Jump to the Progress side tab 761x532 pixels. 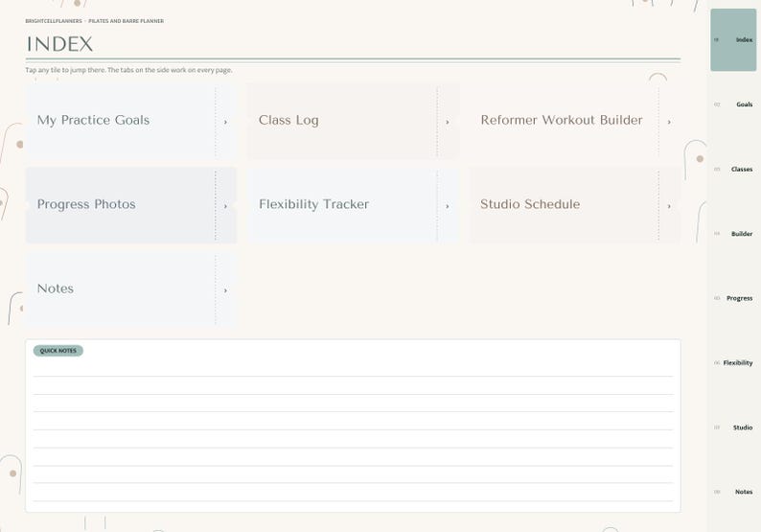coord(733,298)
